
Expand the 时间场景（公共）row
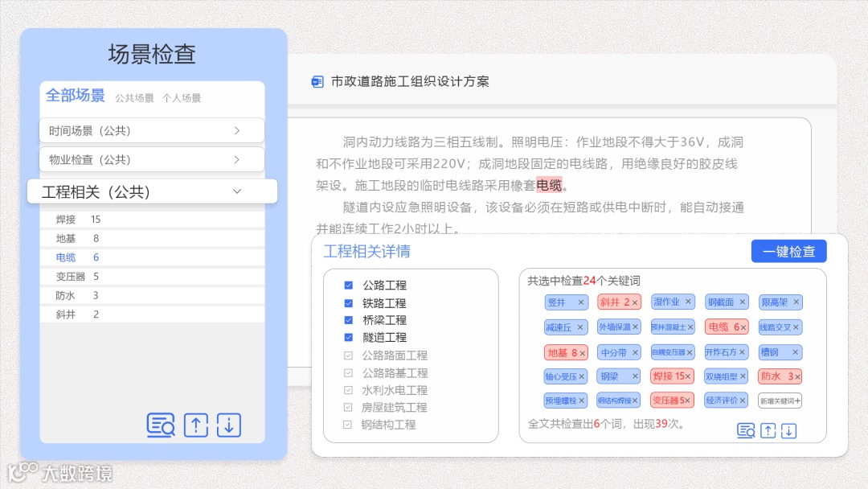click(152, 131)
